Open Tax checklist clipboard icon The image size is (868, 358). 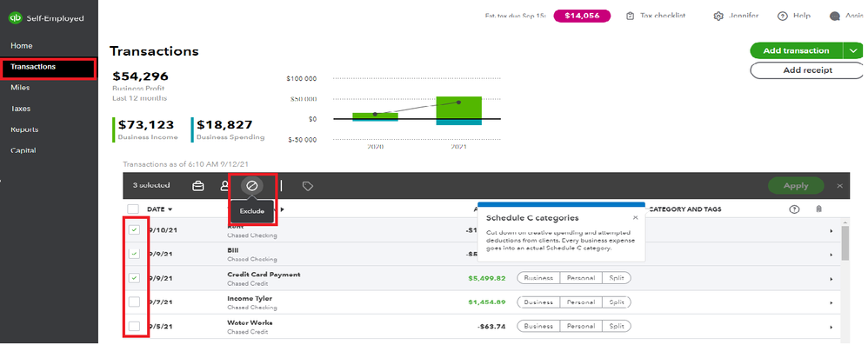pyautogui.click(x=630, y=16)
